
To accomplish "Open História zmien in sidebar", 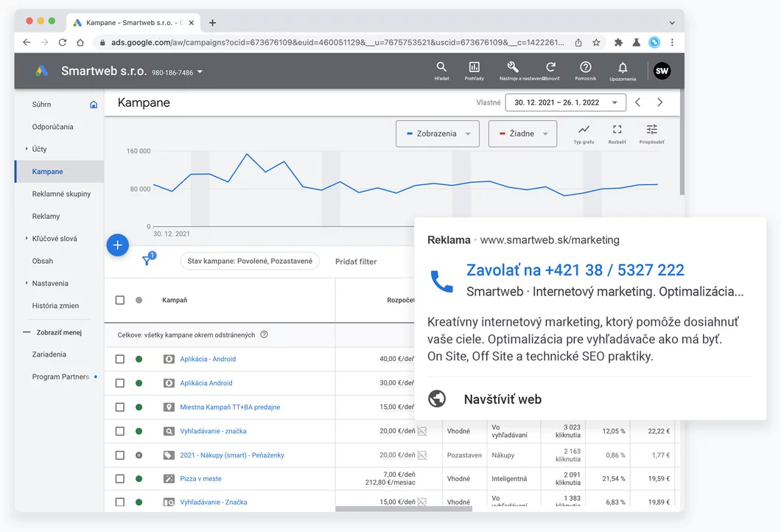I will coord(55,306).
